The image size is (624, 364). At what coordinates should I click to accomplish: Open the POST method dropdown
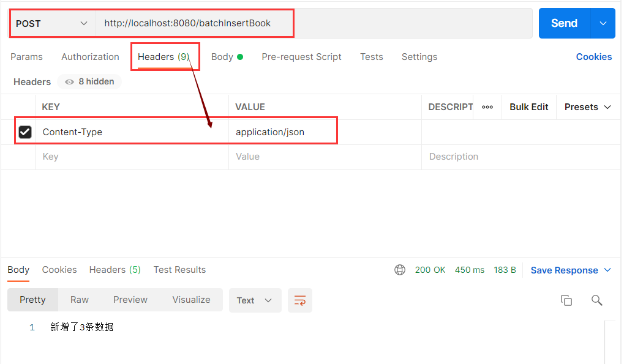click(52, 23)
